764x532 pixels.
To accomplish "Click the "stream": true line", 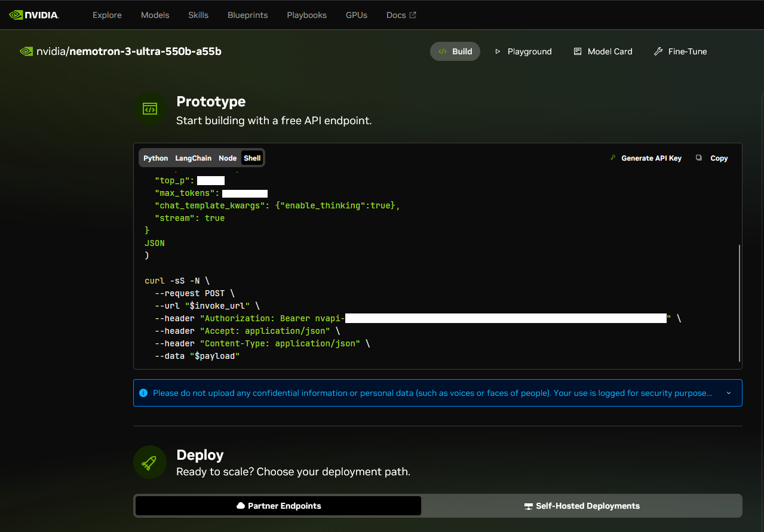I will (189, 218).
